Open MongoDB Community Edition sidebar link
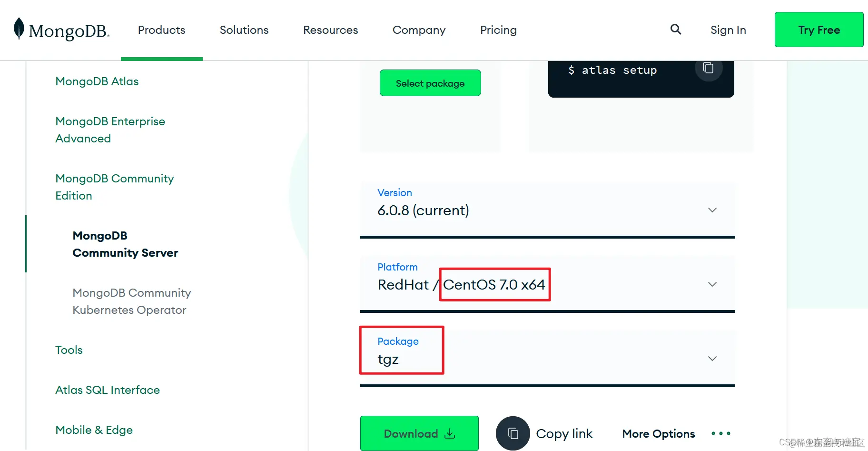 [x=115, y=187]
